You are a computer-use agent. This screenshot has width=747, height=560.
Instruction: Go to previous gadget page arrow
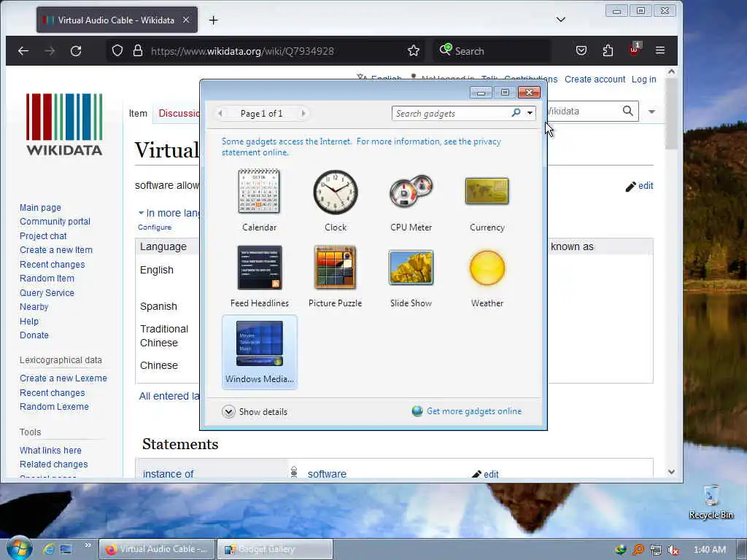[220, 113]
